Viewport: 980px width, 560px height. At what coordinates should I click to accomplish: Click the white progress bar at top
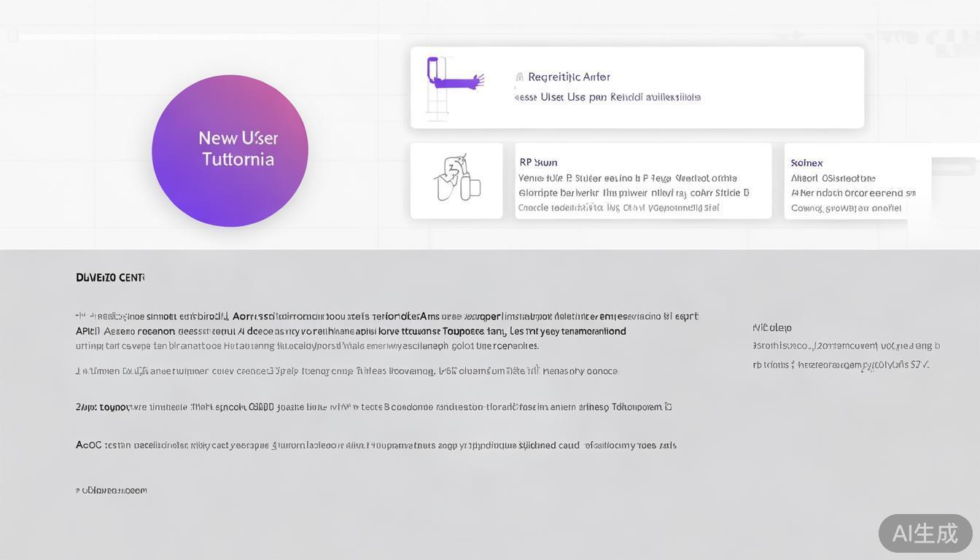point(210,36)
